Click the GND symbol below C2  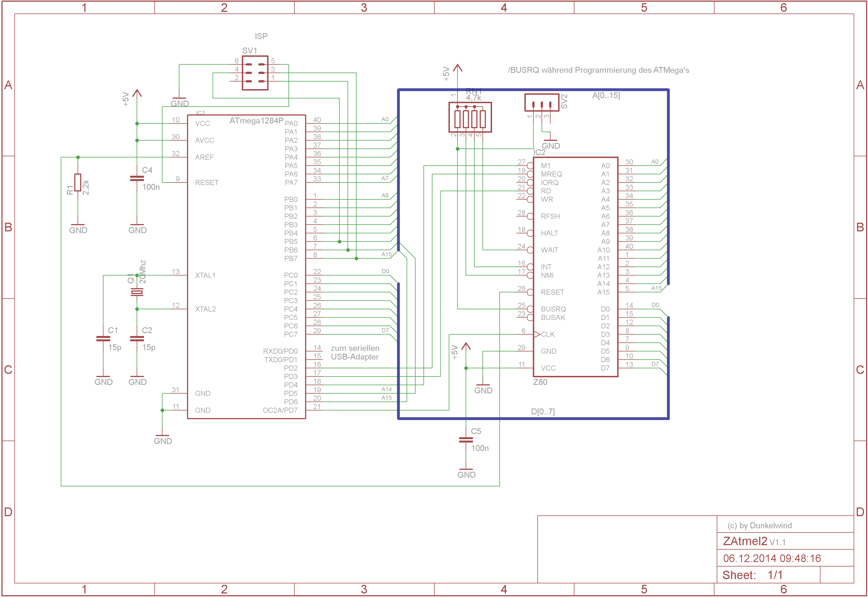coord(137,380)
